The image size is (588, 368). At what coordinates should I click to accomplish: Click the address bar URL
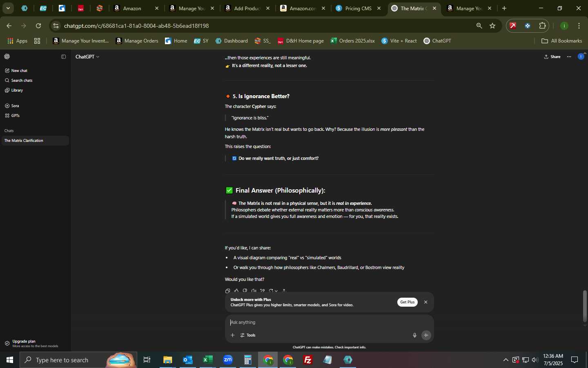[x=136, y=26]
